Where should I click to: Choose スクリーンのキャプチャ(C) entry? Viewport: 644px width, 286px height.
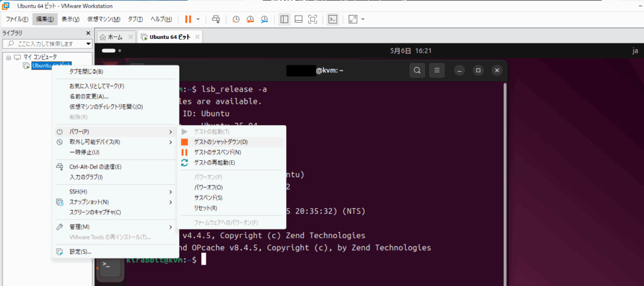click(116, 212)
